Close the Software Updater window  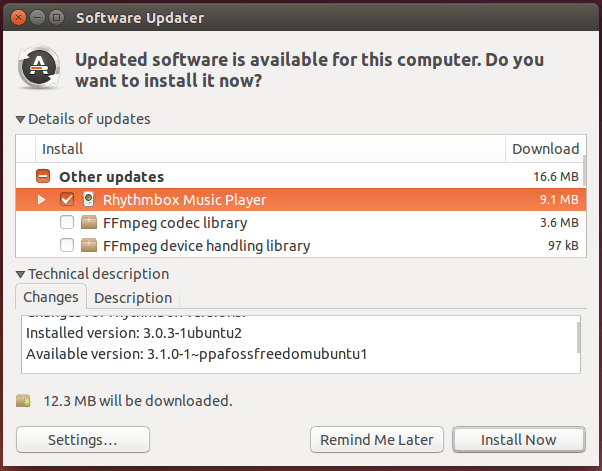(18, 18)
